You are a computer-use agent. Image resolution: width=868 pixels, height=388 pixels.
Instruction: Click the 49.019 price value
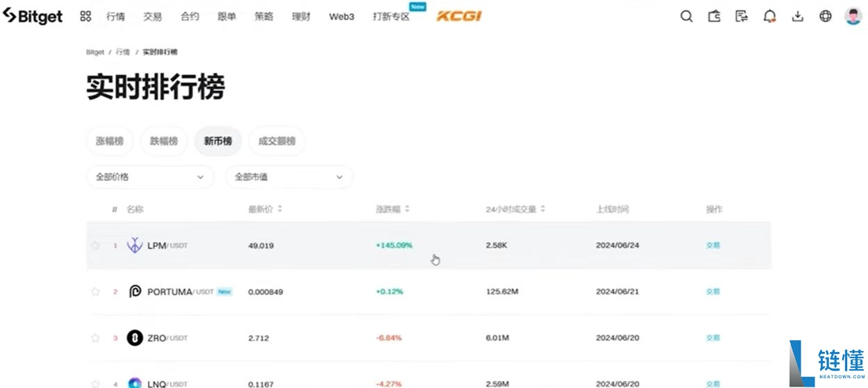261,245
